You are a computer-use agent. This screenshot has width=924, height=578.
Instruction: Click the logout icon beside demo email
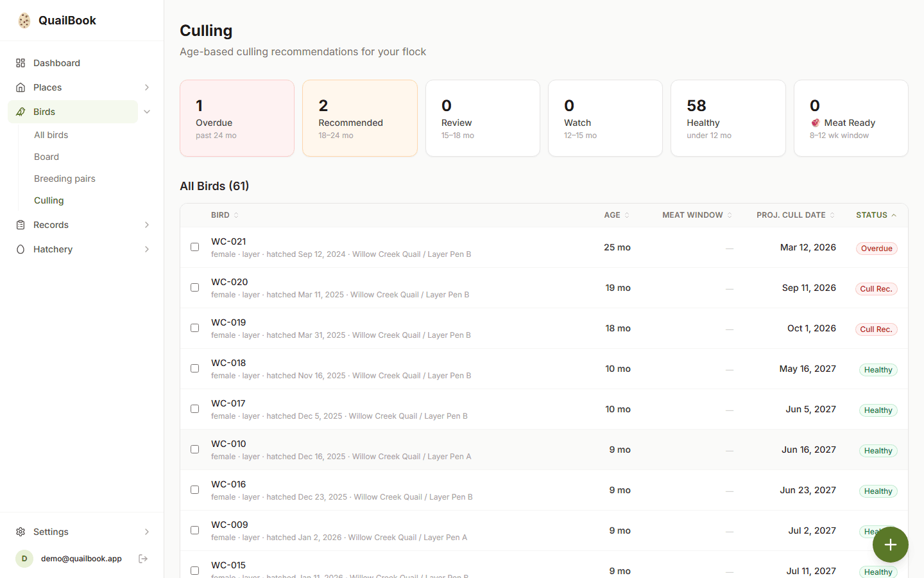coord(143,559)
